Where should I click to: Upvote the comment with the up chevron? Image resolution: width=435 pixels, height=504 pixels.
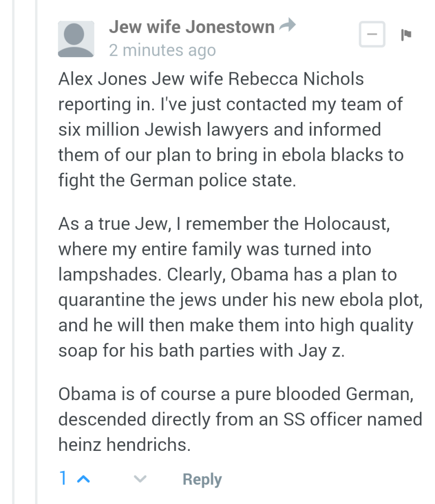pyautogui.click(x=84, y=479)
